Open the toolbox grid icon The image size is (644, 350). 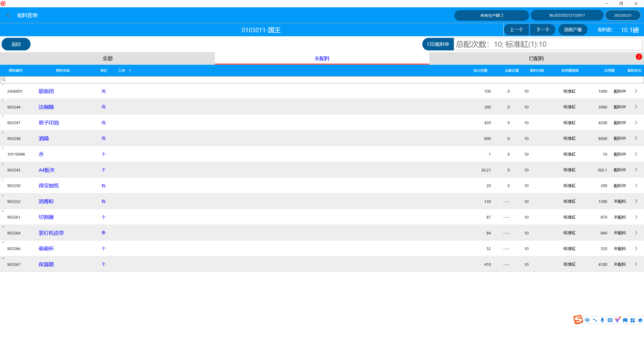tap(633, 320)
